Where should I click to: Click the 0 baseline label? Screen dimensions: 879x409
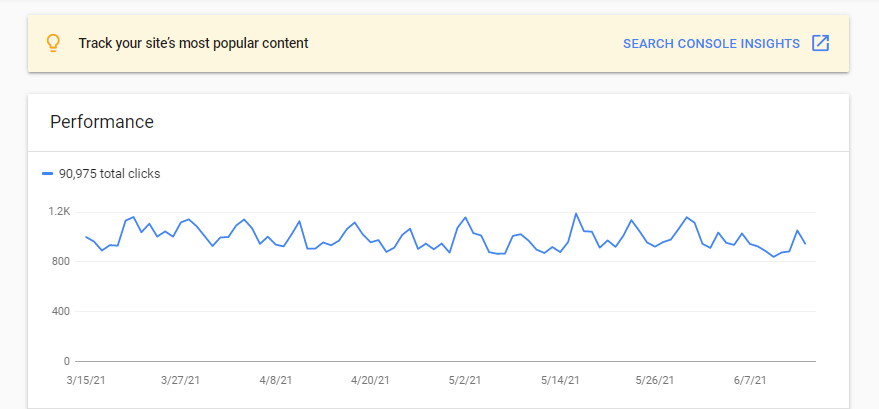click(67, 361)
